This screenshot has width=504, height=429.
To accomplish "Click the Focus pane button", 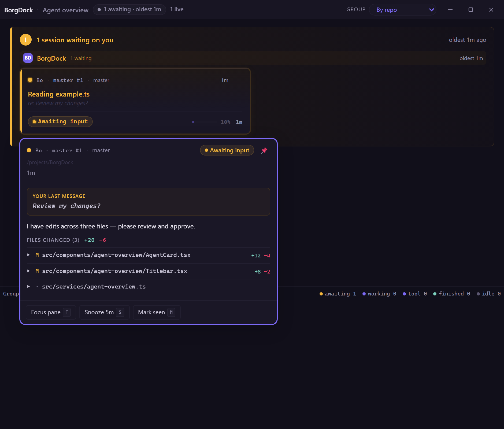I will pos(51,312).
